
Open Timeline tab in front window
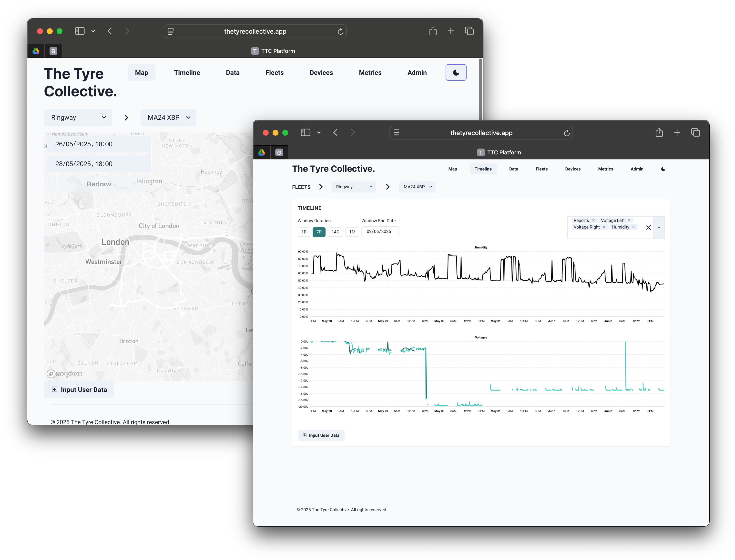pos(483,169)
